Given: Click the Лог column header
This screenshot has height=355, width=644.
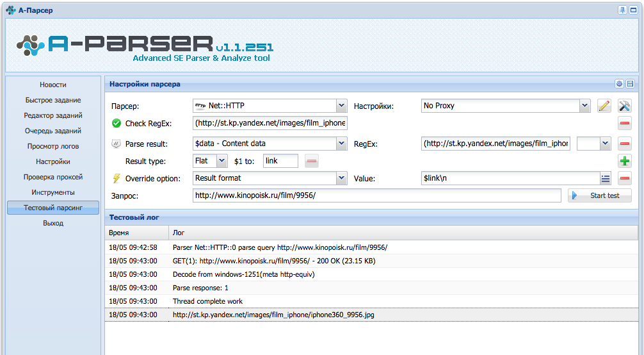Looking at the screenshot, I should (403, 233).
